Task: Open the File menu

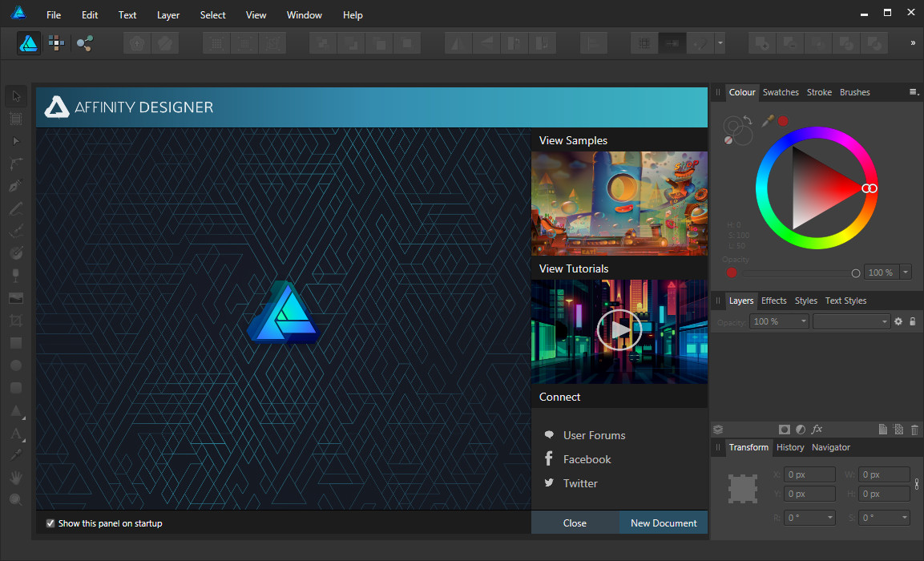Action: 54,14
